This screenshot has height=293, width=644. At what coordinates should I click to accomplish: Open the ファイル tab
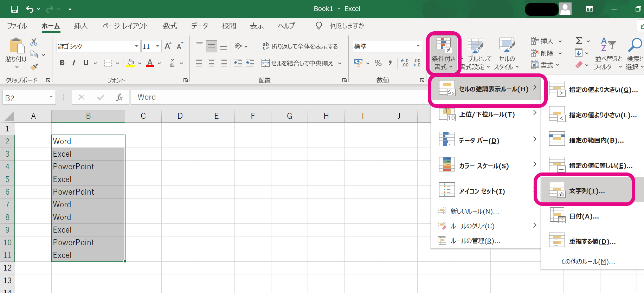point(17,26)
